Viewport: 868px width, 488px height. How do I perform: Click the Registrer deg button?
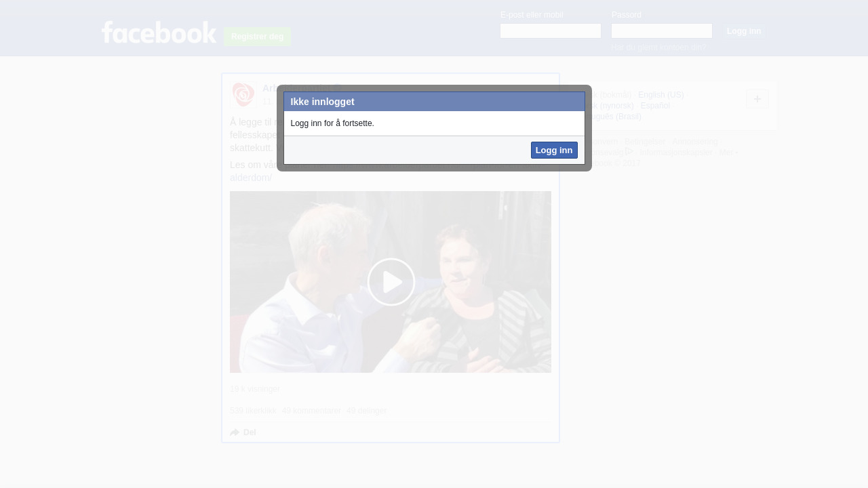257,37
